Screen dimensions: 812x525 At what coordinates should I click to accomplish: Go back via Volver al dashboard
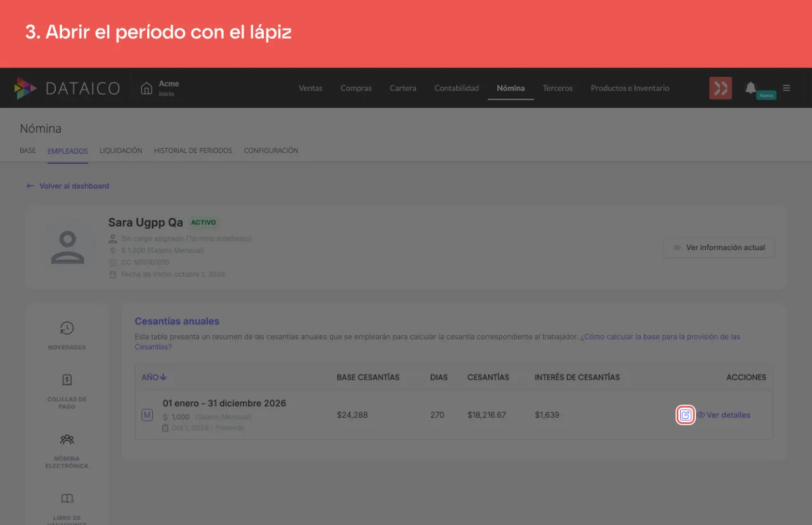click(x=67, y=186)
